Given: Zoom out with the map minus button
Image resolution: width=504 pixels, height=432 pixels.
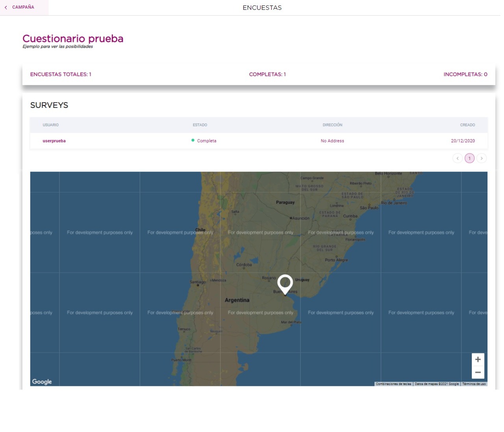Looking at the screenshot, I should [x=478, y=372].
